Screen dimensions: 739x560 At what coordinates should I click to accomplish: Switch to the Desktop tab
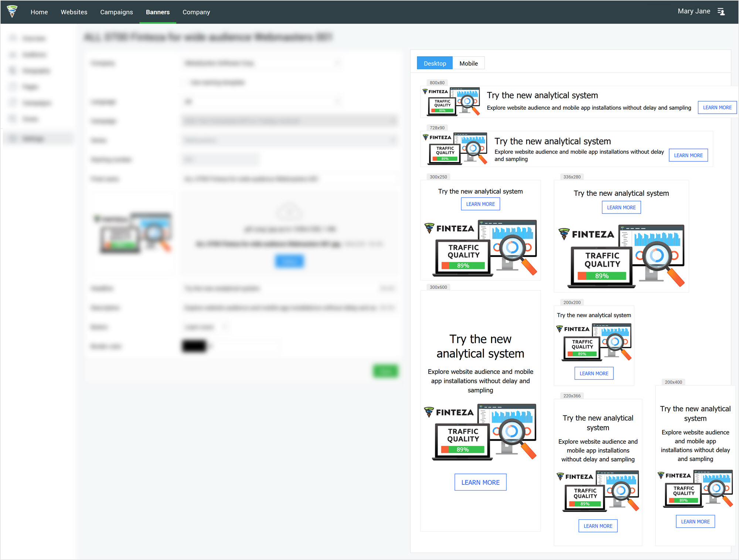(x=434, y=63)
